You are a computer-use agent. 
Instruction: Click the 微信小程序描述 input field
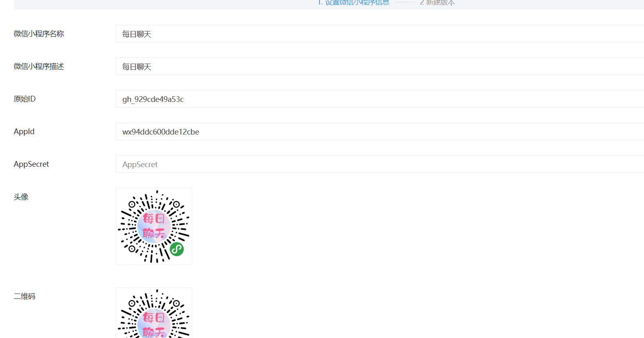(x=380, y=66)
